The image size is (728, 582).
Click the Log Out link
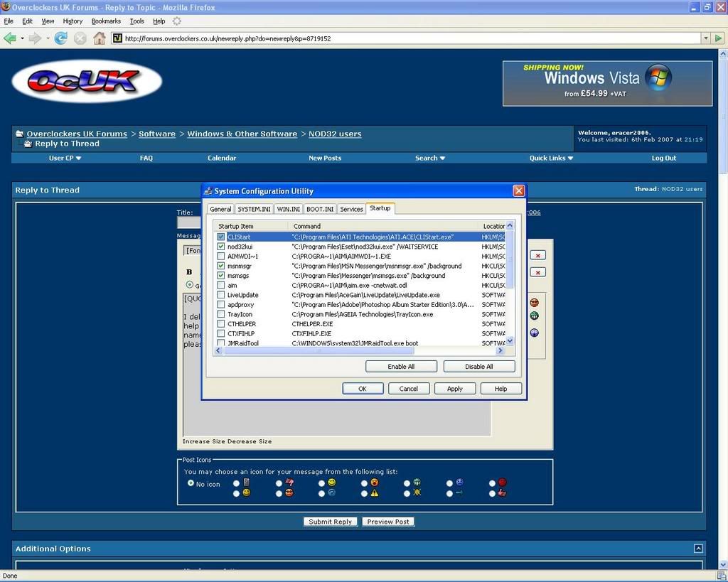click(x=663, y=158)
